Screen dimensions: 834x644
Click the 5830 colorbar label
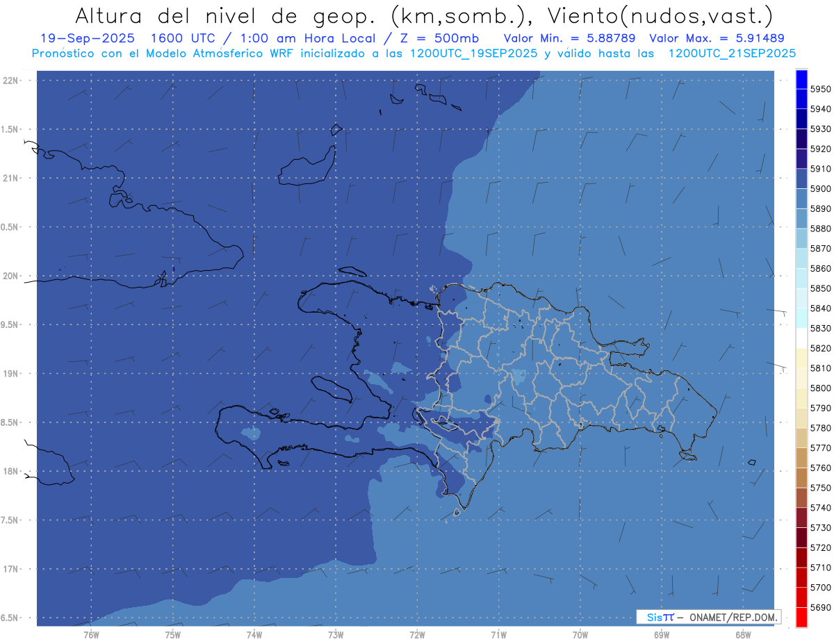(820, 329)
